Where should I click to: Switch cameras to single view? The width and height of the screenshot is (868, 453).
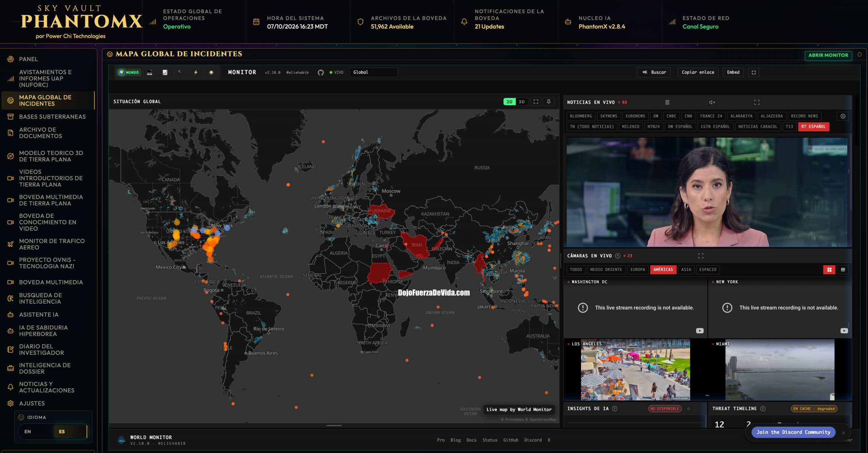pyautogui.click(x=843, y=270)
